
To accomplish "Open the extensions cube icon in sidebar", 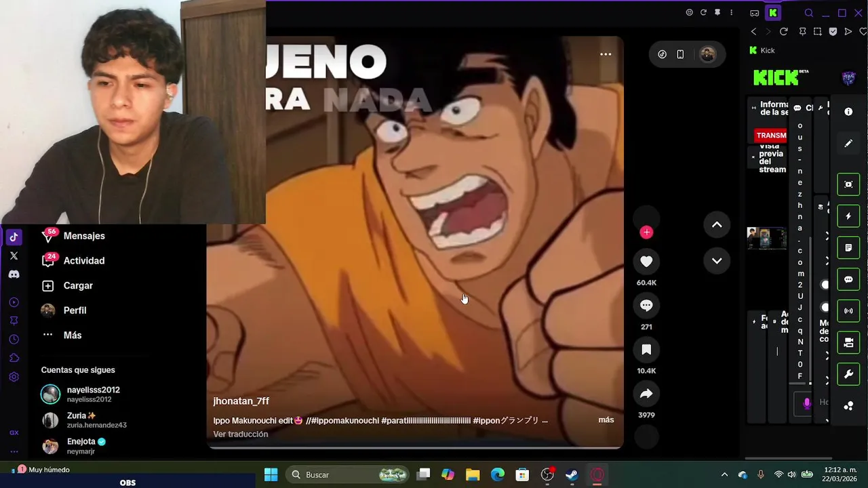I will [x=14, y=358].
